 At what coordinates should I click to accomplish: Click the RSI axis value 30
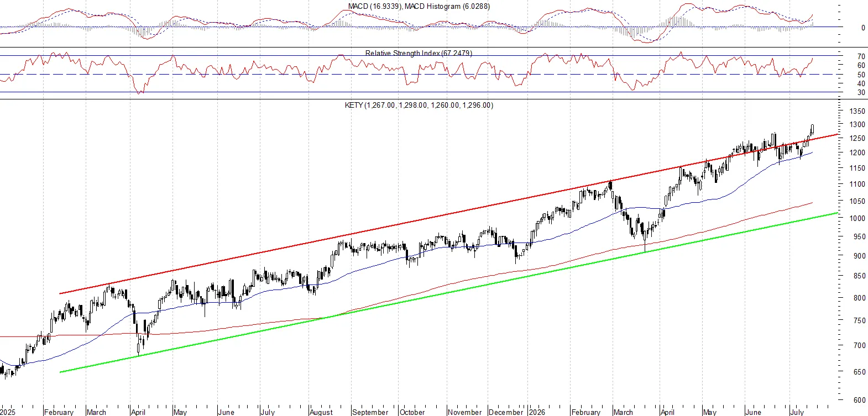pos(861,93)
